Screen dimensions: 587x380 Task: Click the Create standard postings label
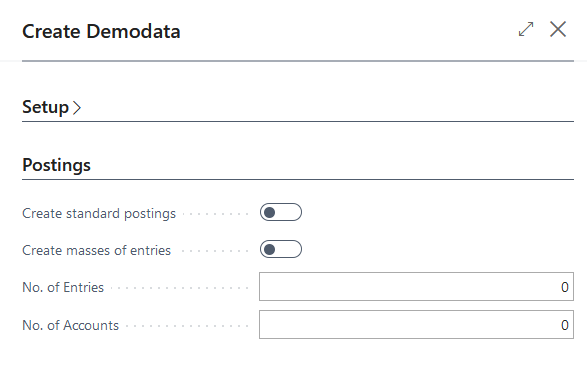[99, 213]
